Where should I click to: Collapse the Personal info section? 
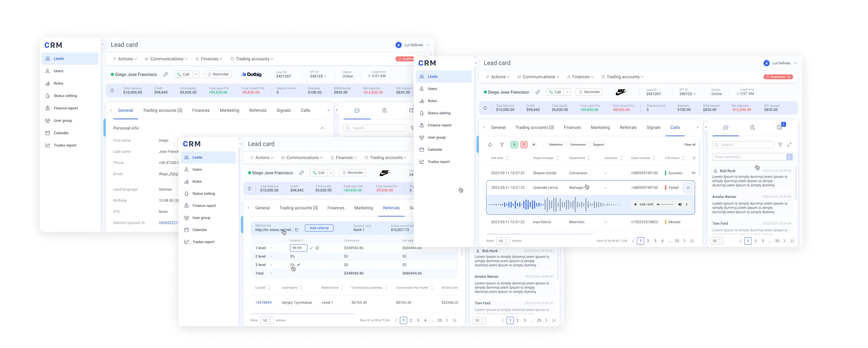pos(323,128)
